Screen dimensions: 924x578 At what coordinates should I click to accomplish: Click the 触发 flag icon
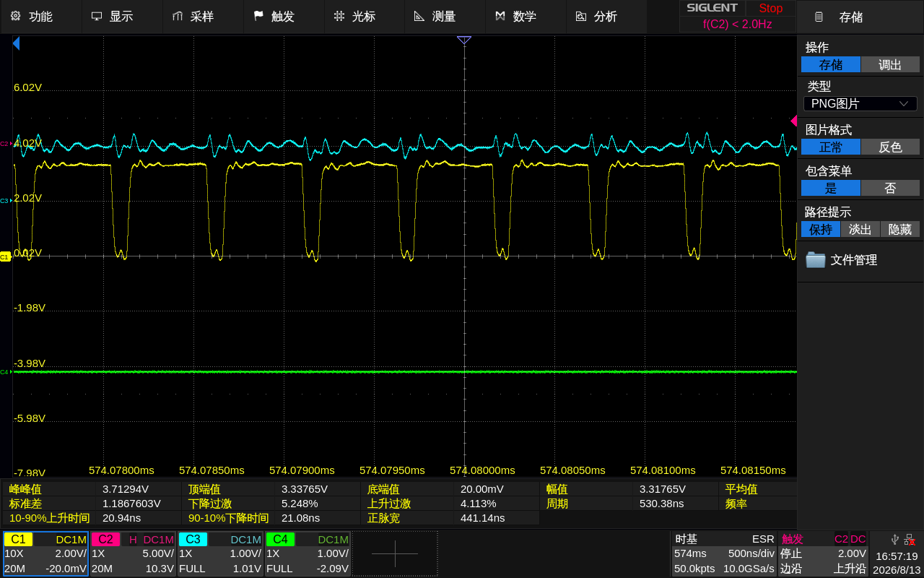258,16
